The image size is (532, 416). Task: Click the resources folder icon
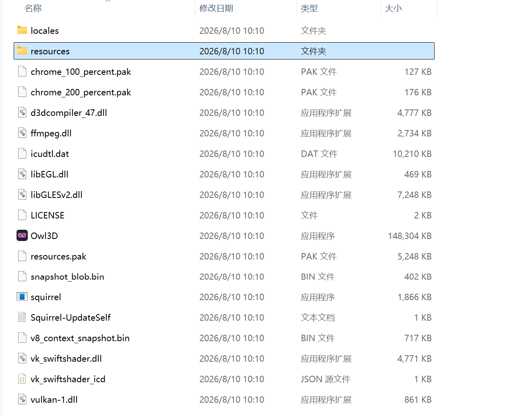tap(22, 51)
